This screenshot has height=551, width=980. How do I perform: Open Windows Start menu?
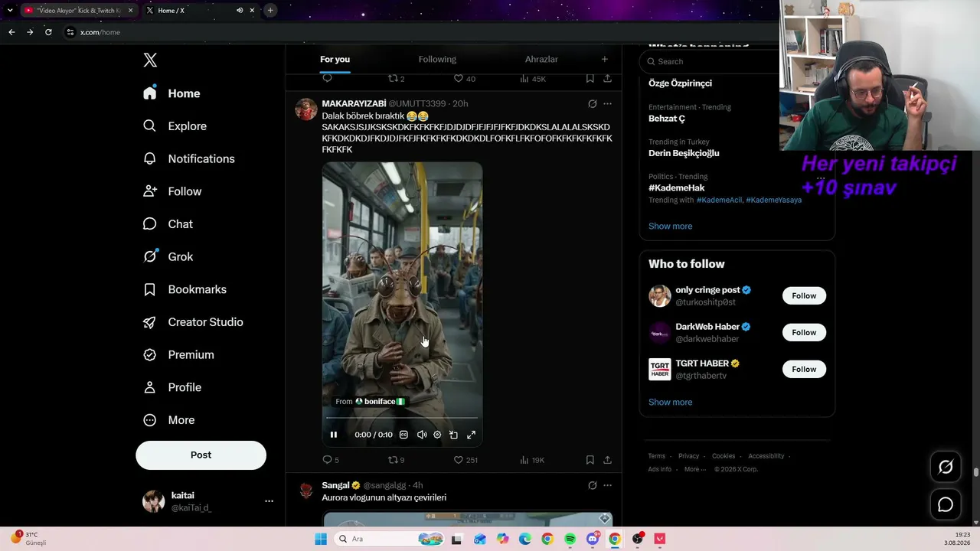point(321,539)
